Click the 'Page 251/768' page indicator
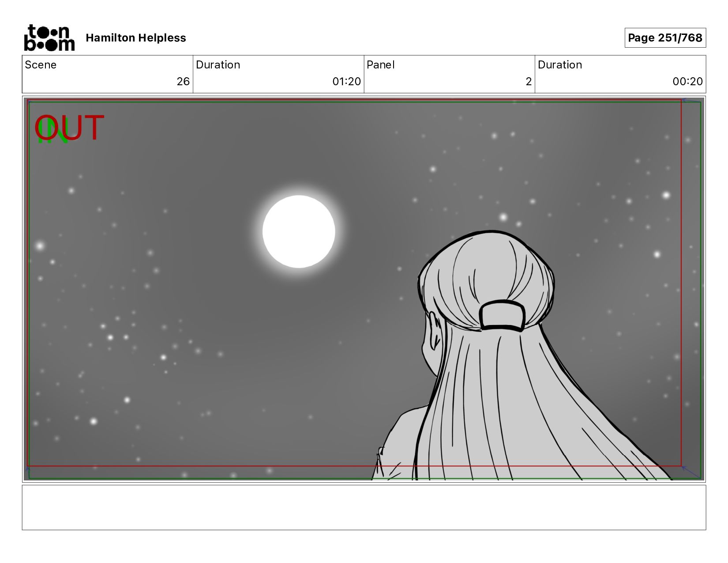This screenshot has height=563, width=728. 665,38
